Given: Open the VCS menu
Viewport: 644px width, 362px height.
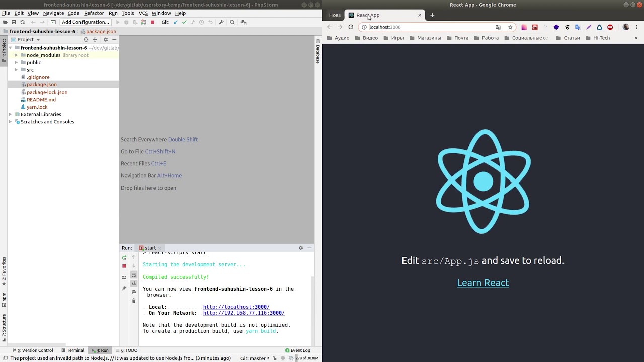Looking at the screenshot, I should [x=143, y=13].
